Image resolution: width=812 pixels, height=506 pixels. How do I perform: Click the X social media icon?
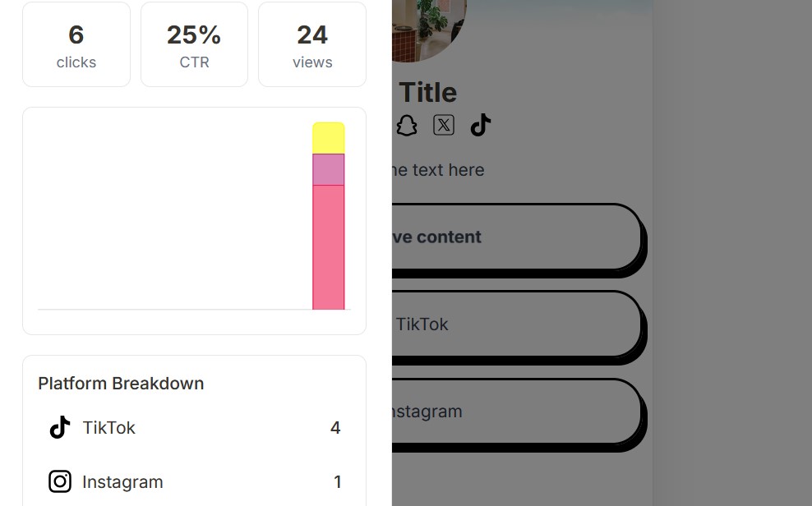[444, 125]
